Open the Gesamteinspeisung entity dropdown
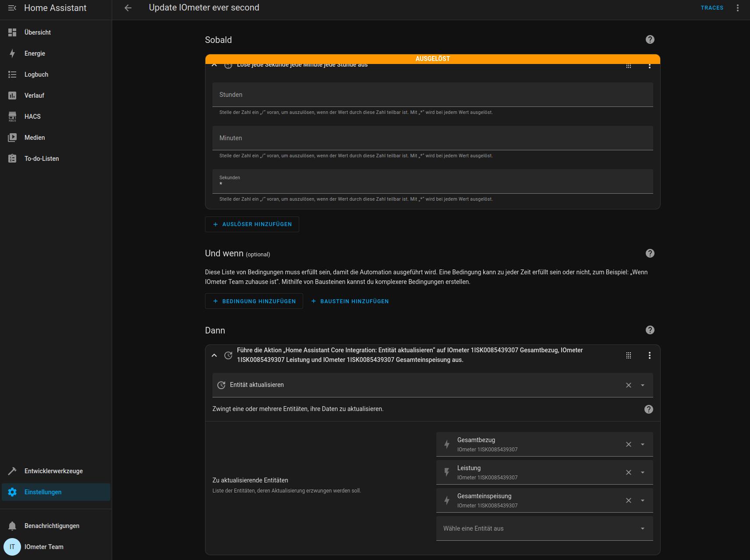750x560 pixels. 643,500
